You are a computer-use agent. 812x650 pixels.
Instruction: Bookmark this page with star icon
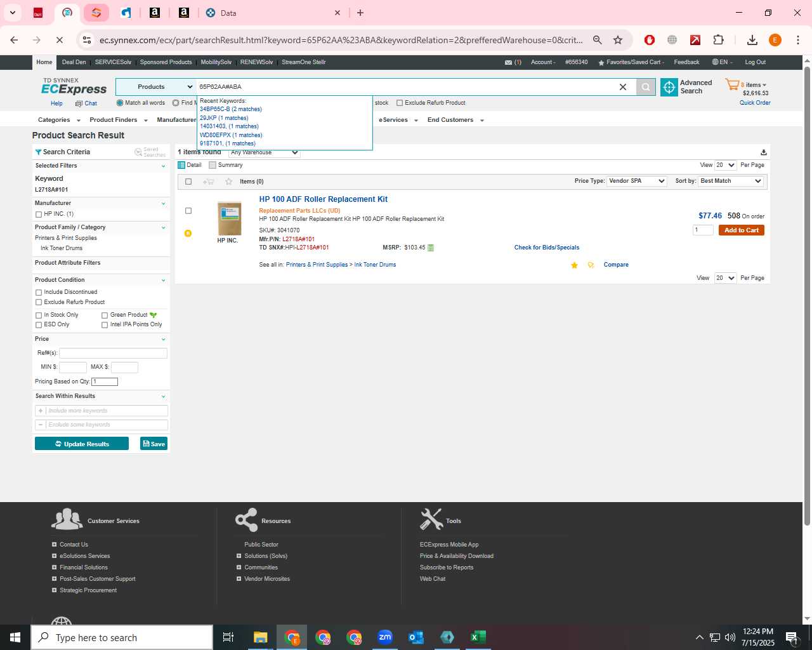(618, 40)
